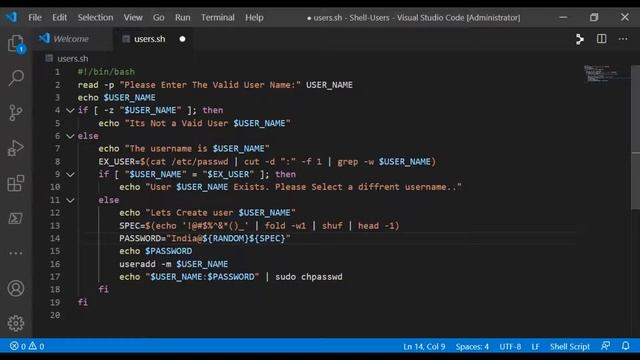The image size is (640, 360).
Task: Click on "sudo chpasswd" text in line 17
Action: pos(309,277)
